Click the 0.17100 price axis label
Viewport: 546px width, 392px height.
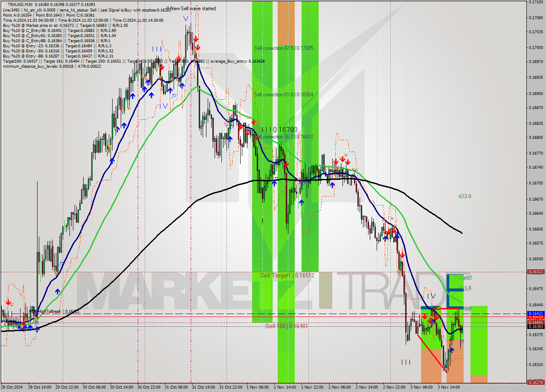pyautogui.click(x=536, y=2)
